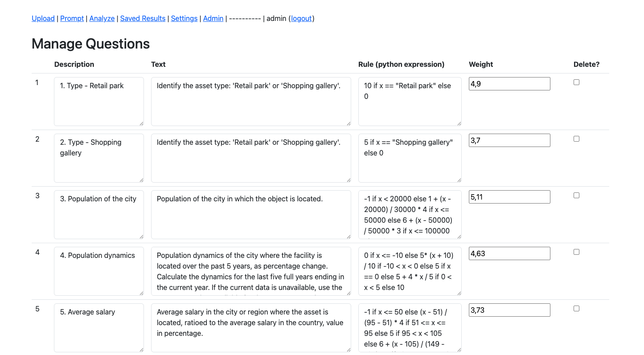Click the logout link

(301, 18)
